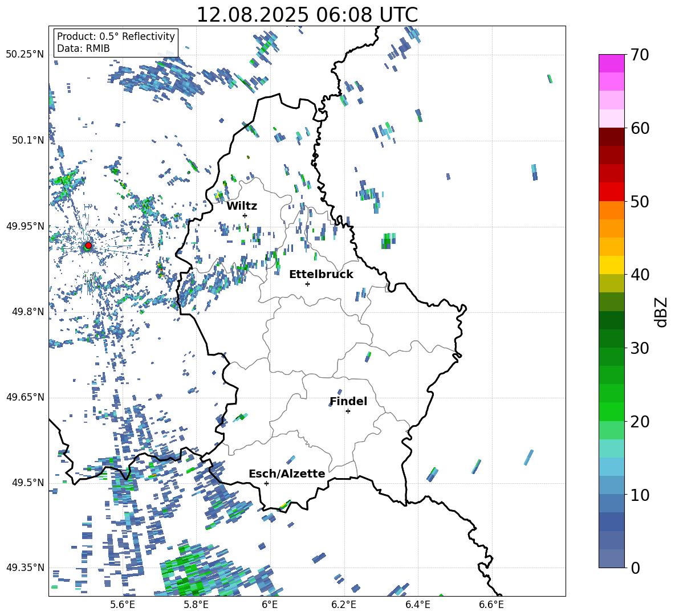Click the 6.6°E longitude label
The width and height of the screenshot is (675, 616).
491,605
